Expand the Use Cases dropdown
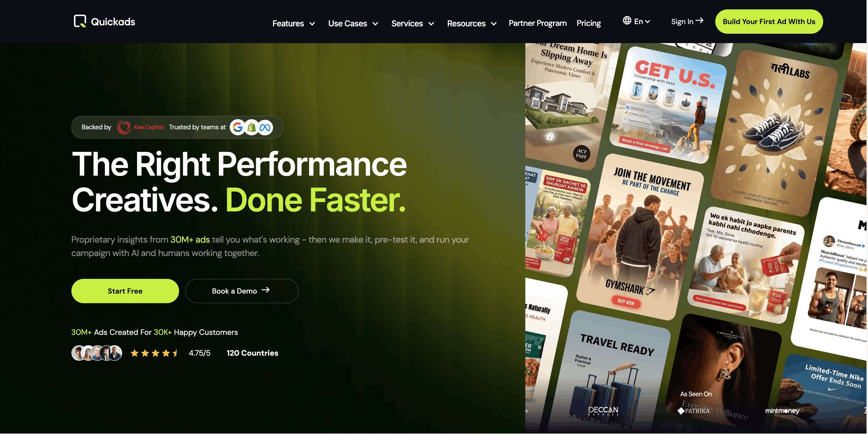 [x=353, y=24]
